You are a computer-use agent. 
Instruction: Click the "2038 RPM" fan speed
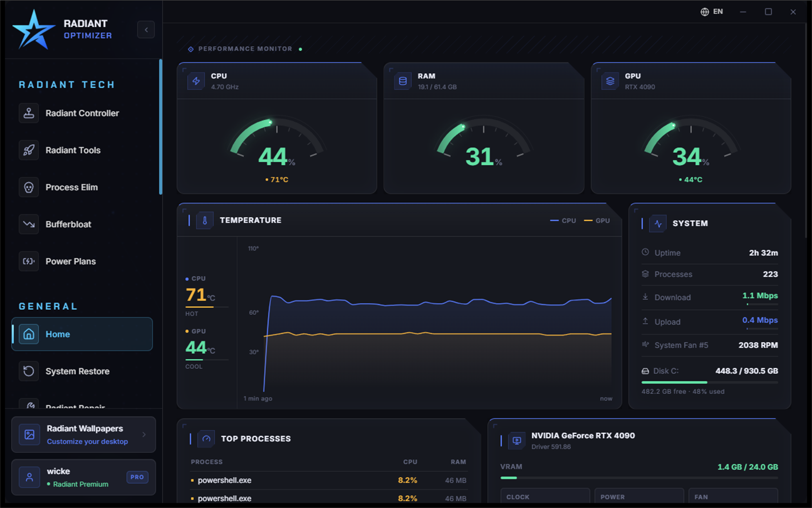coord(758,345)
